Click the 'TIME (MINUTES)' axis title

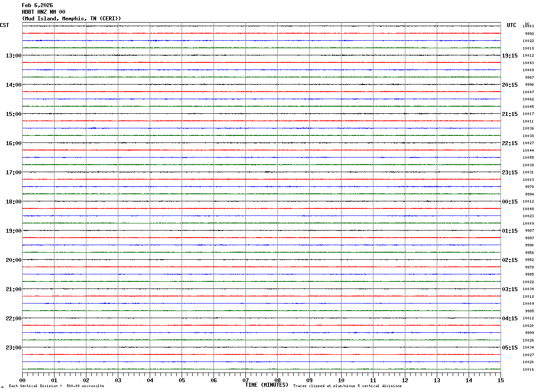[x=267, y=385]
